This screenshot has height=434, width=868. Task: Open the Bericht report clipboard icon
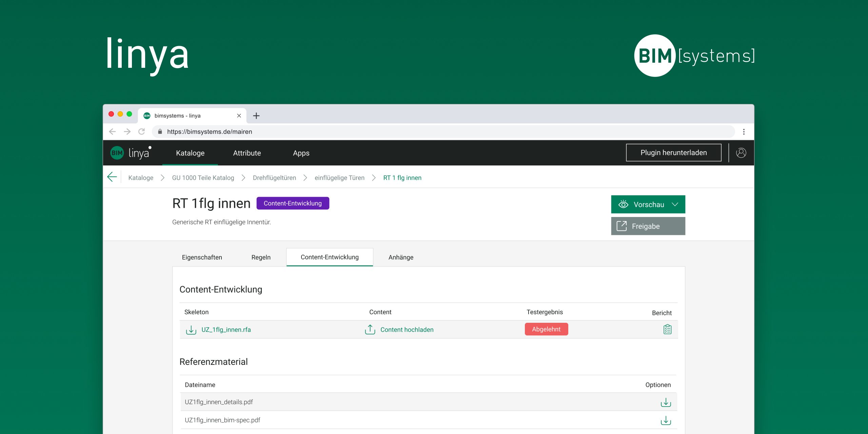point(667,329)
